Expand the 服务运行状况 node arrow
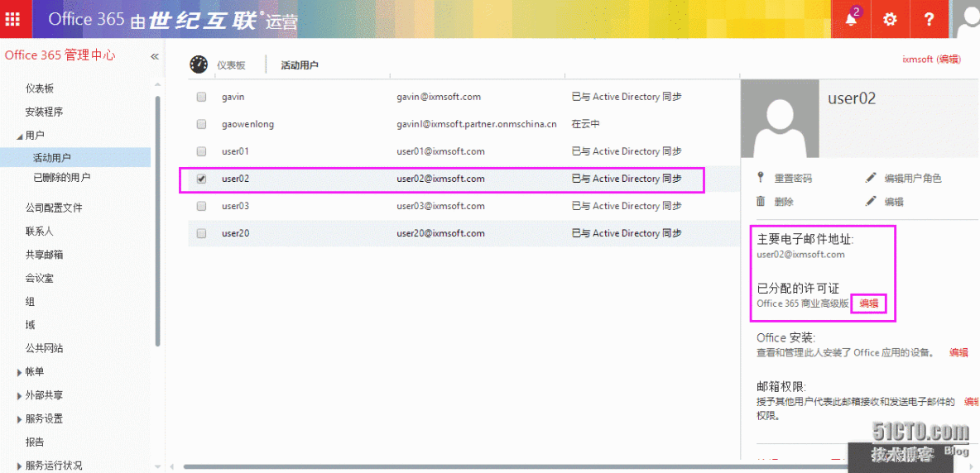980x473 pixels. coord(19,466)
